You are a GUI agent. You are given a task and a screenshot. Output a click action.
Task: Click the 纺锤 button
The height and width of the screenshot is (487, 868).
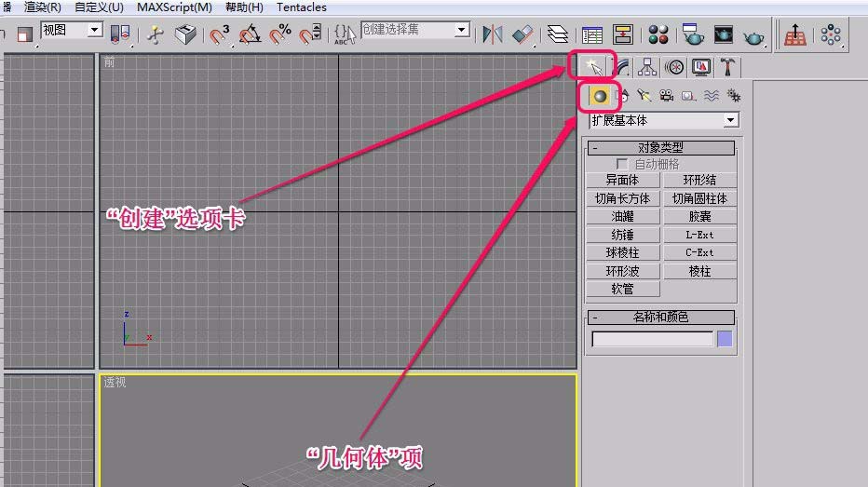[x=623, y=235]
